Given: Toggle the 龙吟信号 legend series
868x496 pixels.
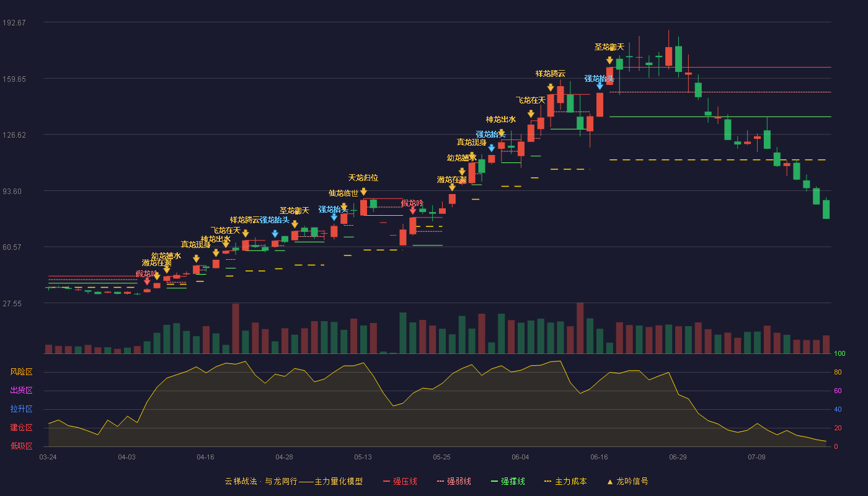Looking at the screenshot, I should point(627,481).
